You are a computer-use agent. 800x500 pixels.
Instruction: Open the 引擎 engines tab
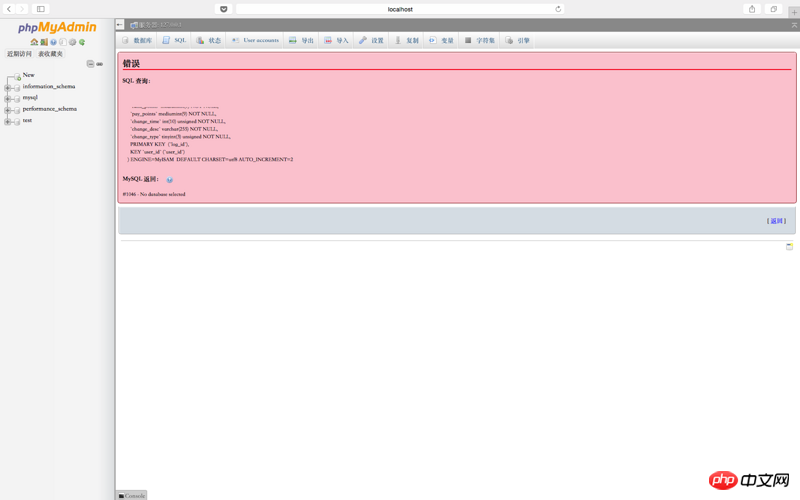tap(517, 40)
